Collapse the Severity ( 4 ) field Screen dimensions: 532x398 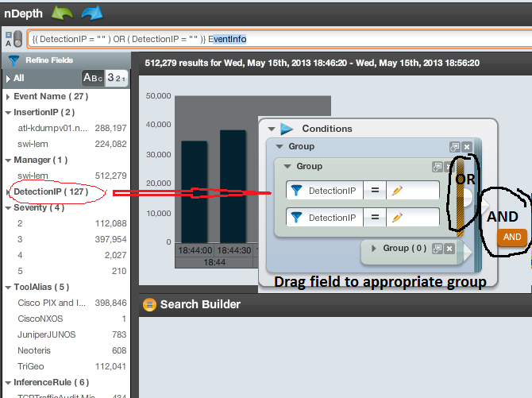pos(8,208)
